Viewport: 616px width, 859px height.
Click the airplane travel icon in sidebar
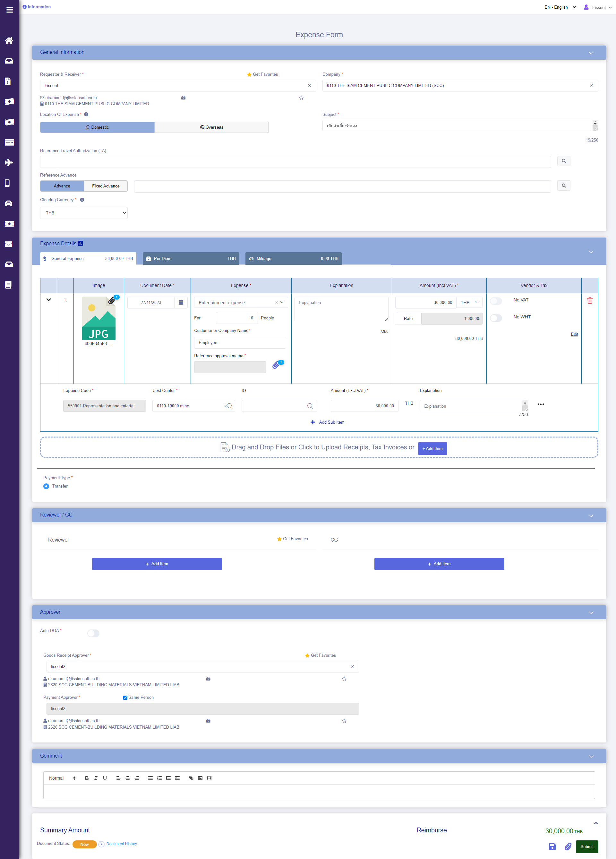(x=9, y=162)
